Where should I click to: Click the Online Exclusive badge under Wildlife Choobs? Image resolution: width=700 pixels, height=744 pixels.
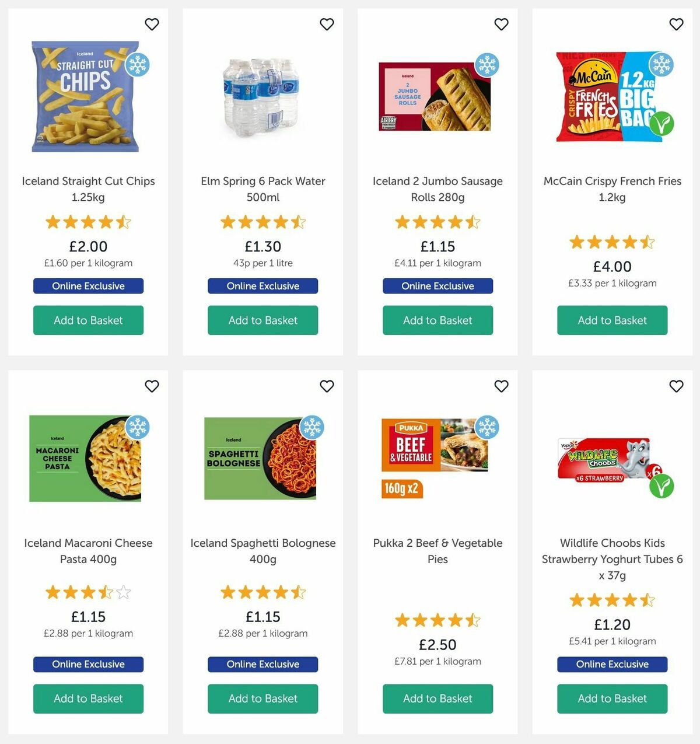pyautogui.click(x=611, y=664)
